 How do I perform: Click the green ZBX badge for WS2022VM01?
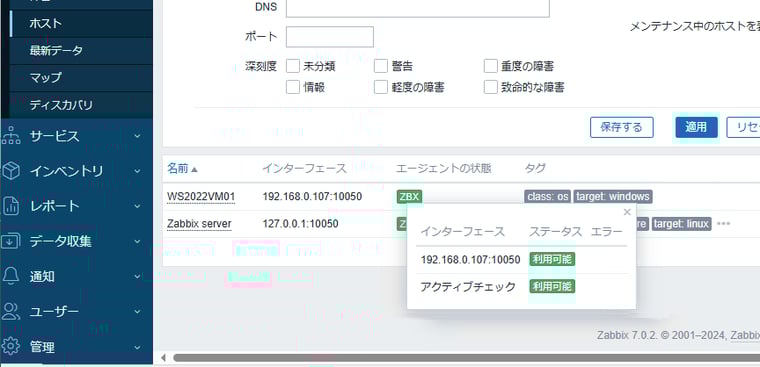point(409,196)
